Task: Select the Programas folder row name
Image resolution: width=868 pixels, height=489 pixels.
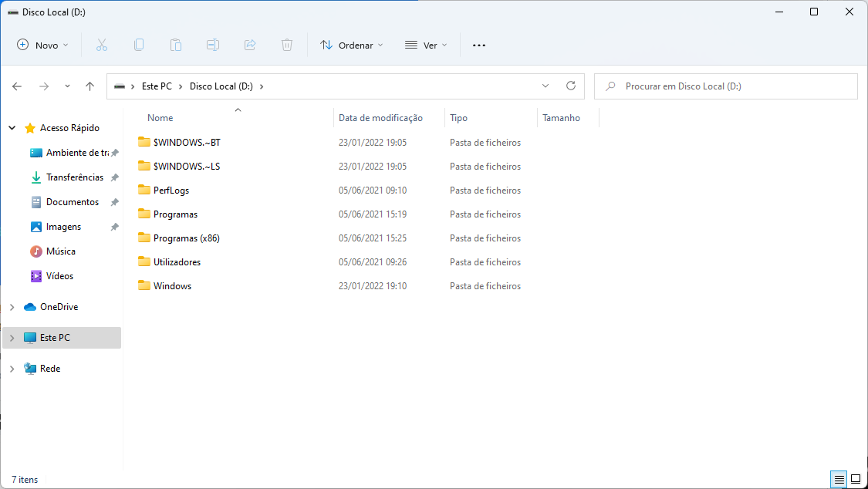Action: [x=175, y=214]
